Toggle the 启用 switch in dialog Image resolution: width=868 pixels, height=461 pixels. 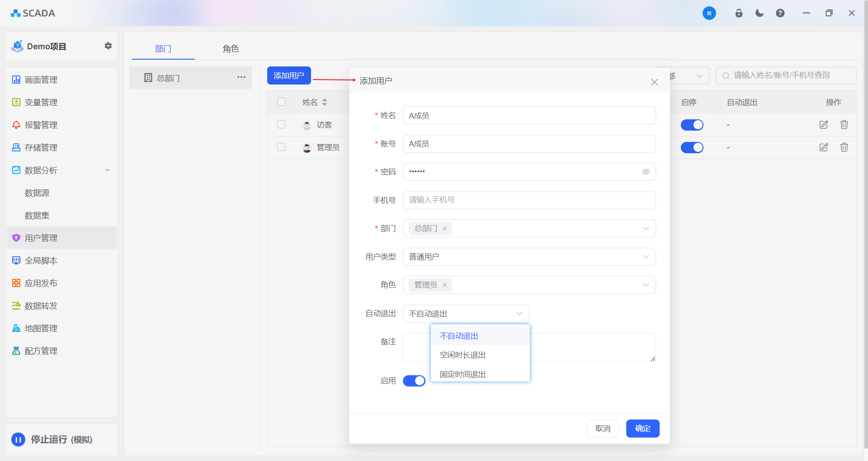tap(414, 381)
